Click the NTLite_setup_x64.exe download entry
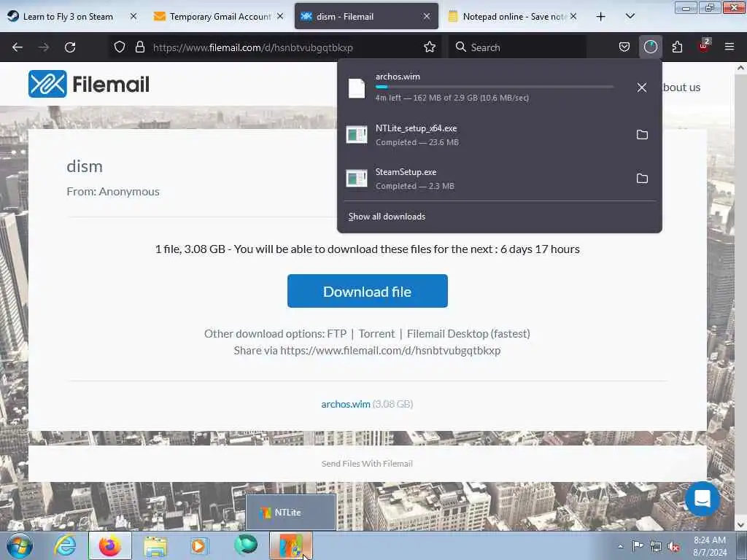This screenshot has height=560, width=747. pos(486,135)
